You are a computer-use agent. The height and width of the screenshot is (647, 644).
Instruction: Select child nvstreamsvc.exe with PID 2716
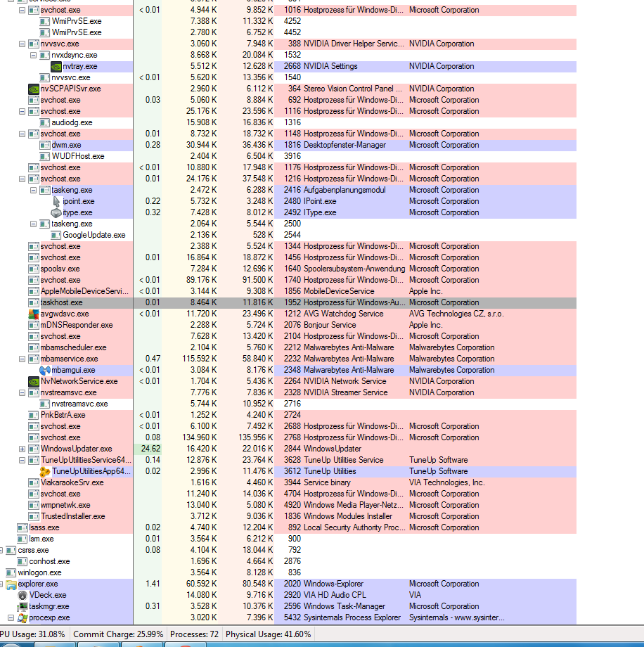[x=79, y=404]
